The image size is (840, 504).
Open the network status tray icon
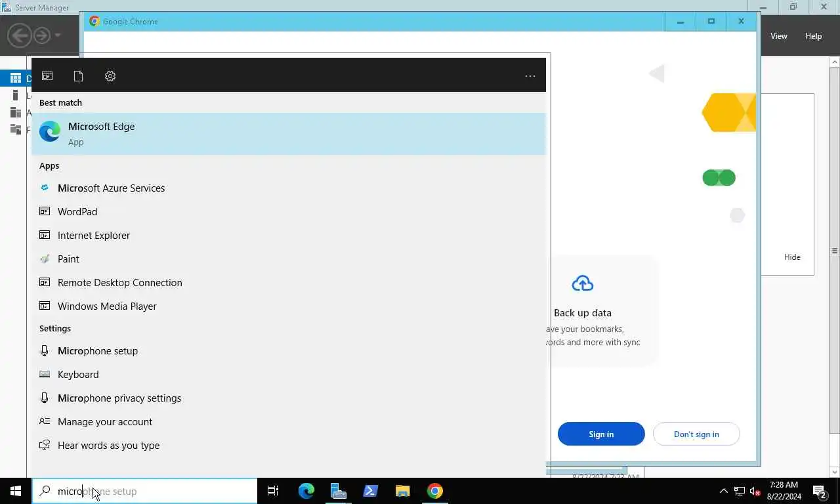740,491
